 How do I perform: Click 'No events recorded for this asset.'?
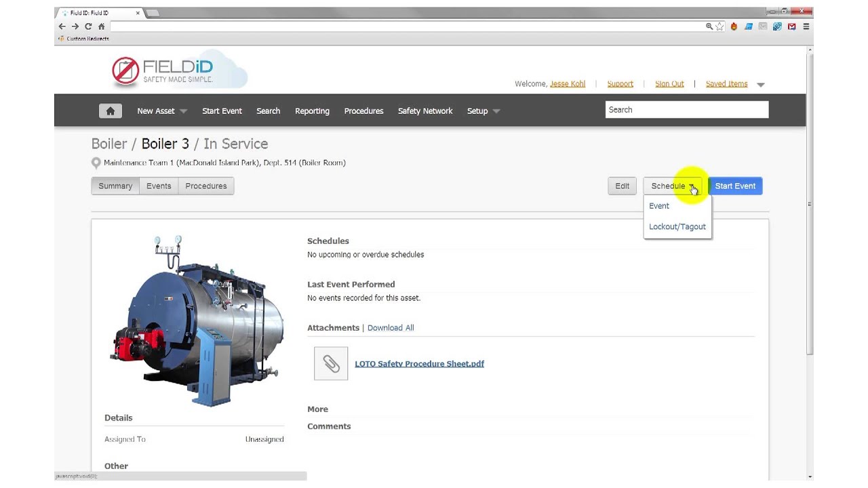[363, 298]
